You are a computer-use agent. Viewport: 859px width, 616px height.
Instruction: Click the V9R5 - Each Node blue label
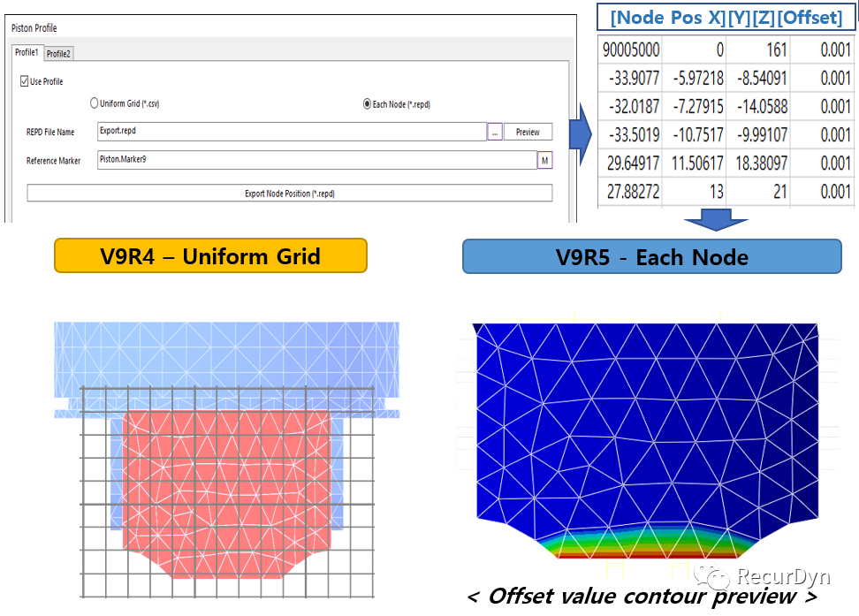click(651, 256)
